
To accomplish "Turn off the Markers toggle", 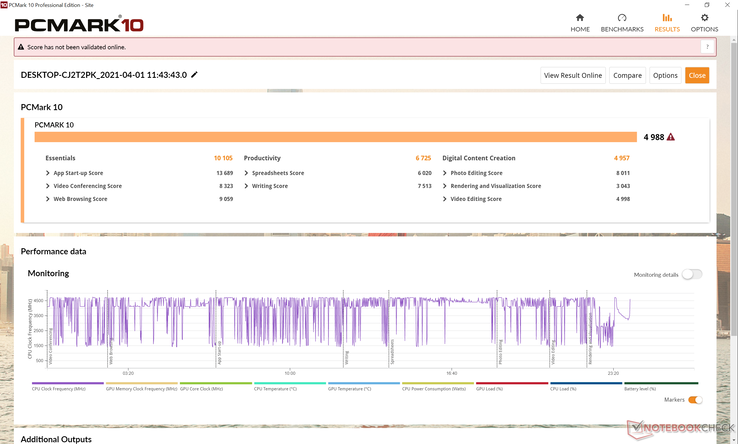I will pyautogui.click(x=695, y=400).
